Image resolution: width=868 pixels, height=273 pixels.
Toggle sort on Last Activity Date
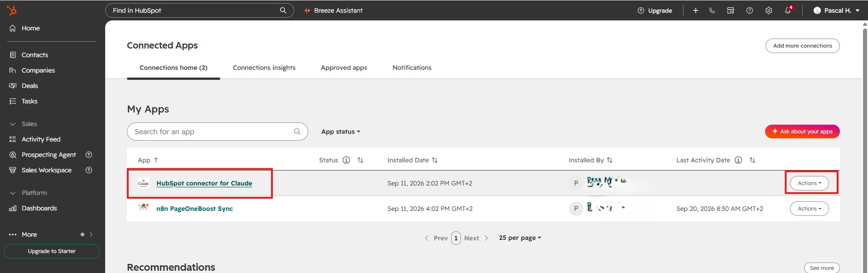coord(752,160)
